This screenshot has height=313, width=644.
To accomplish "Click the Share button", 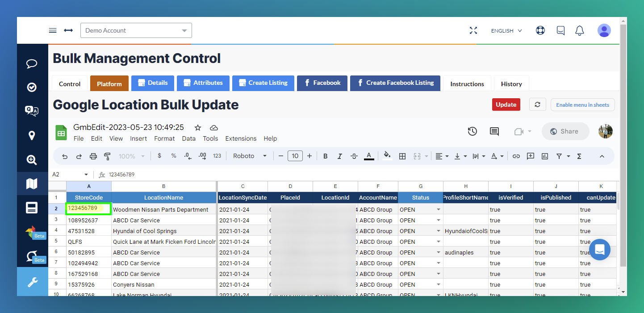I will click(x=565, y=131).
